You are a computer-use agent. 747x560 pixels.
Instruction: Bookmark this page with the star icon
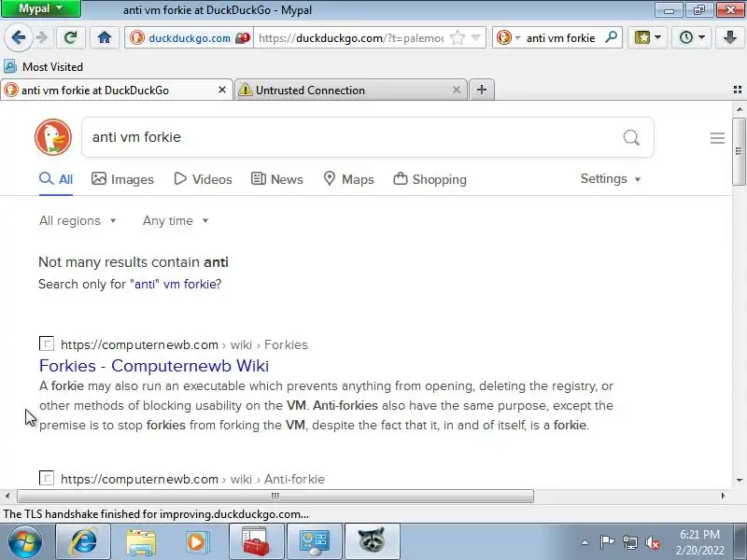click(x=458, y=37)
